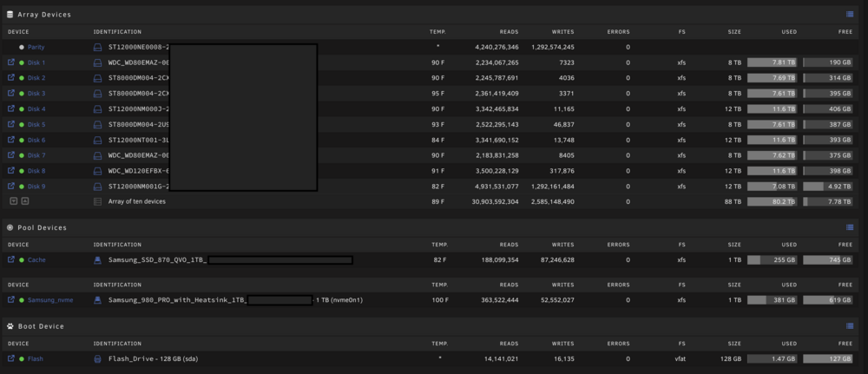868x374 pixels.
Task: Open the Flash boot device link
Action: (36, 359)
